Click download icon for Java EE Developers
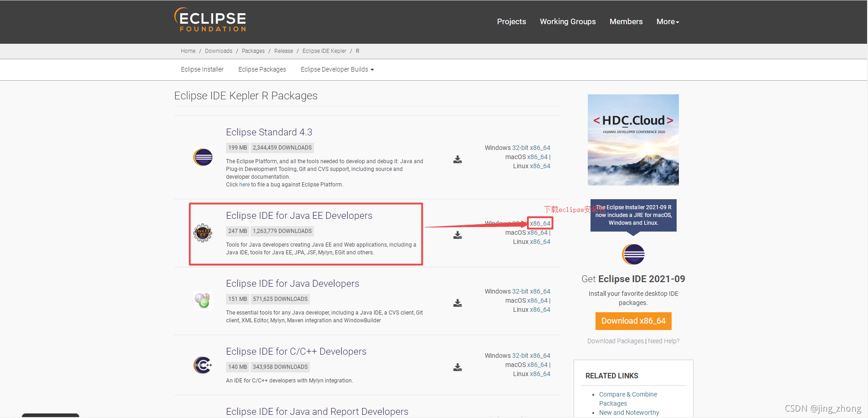 pos(457,235)
